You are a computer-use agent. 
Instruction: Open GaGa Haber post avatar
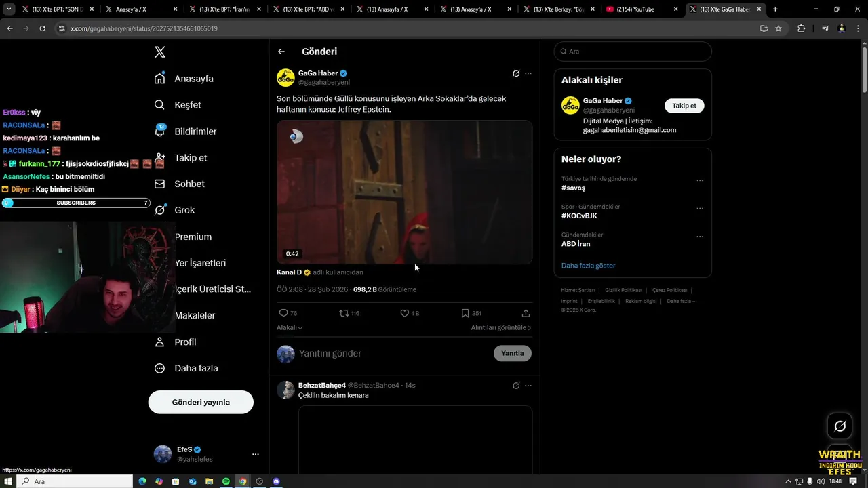[x=285, y=77]
